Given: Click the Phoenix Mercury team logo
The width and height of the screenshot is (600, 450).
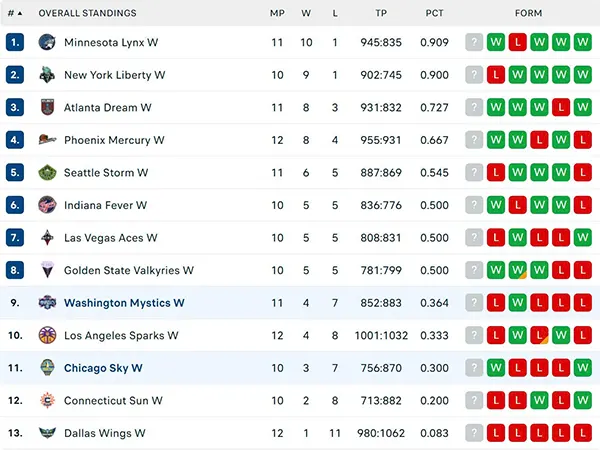Looking at the screenshot, I should click(47, 140).
